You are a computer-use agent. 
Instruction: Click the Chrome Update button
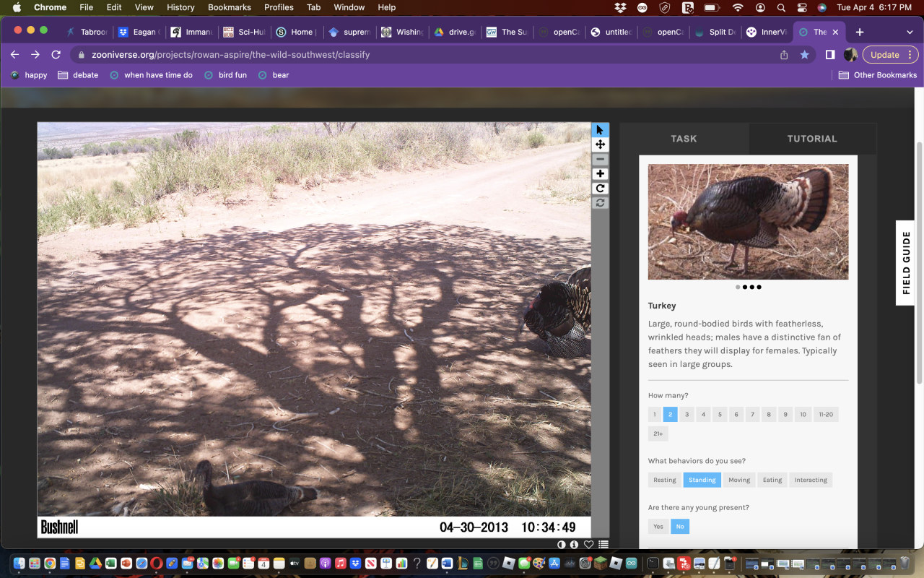pyautogui.click(x=891, y=55)
